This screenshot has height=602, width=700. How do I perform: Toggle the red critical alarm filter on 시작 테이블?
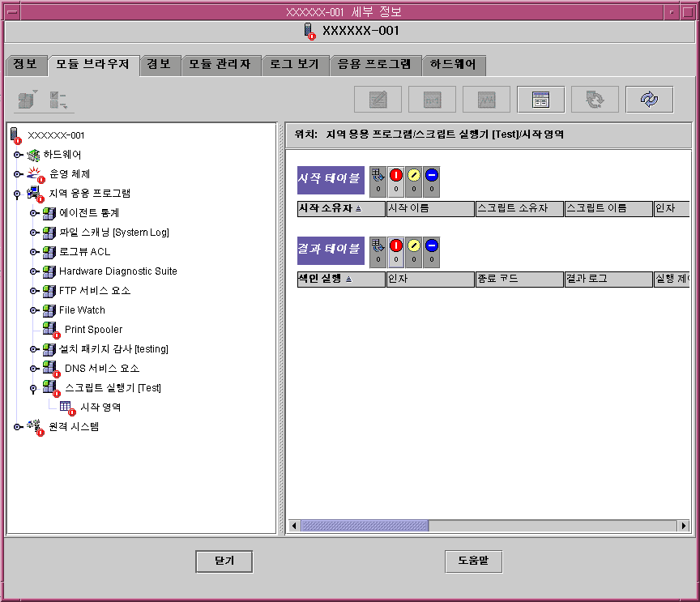coord(396,176)
